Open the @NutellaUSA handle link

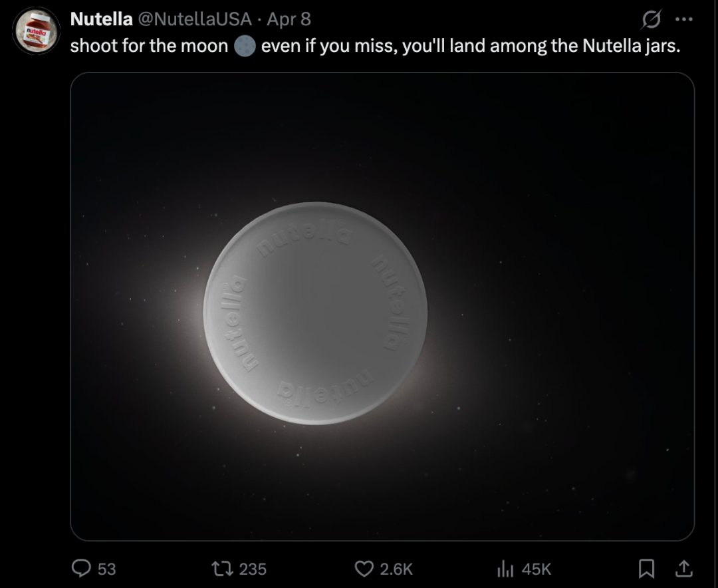(x=194, y=19)
